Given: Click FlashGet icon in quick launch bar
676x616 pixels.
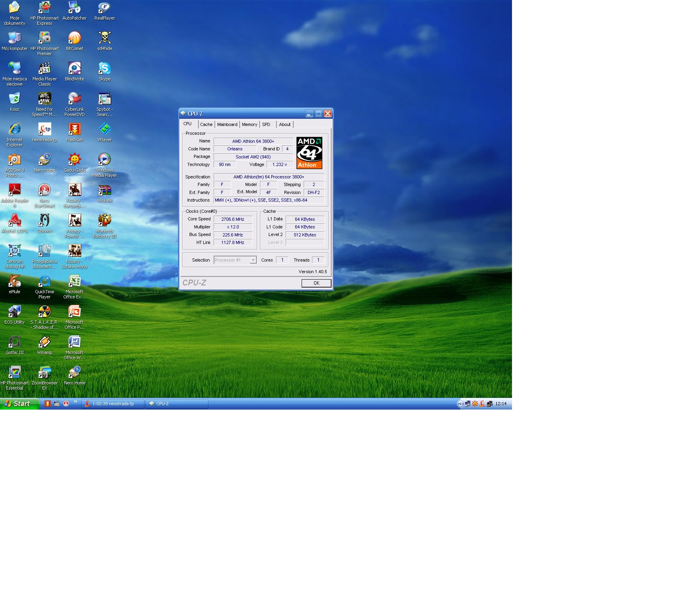Looking at the screenshot, I should click(x=48, y=404).
